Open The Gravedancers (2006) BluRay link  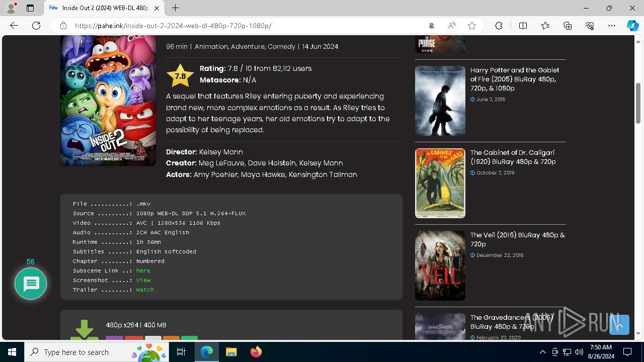point(512,322)
